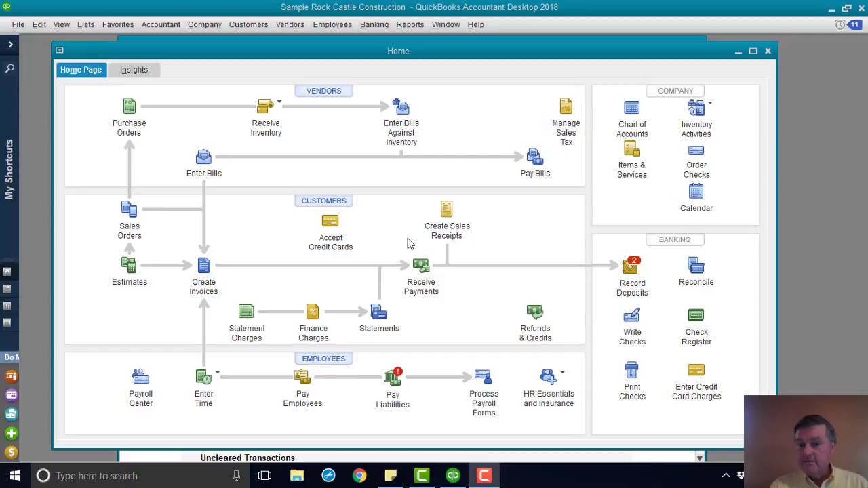Open the Vendors menu
The height and width of the screenshot is (488, 868).
coord(290,24)
